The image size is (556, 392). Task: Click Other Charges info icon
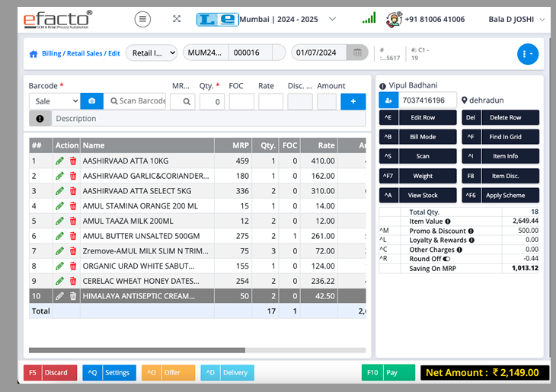click(459, 250)
